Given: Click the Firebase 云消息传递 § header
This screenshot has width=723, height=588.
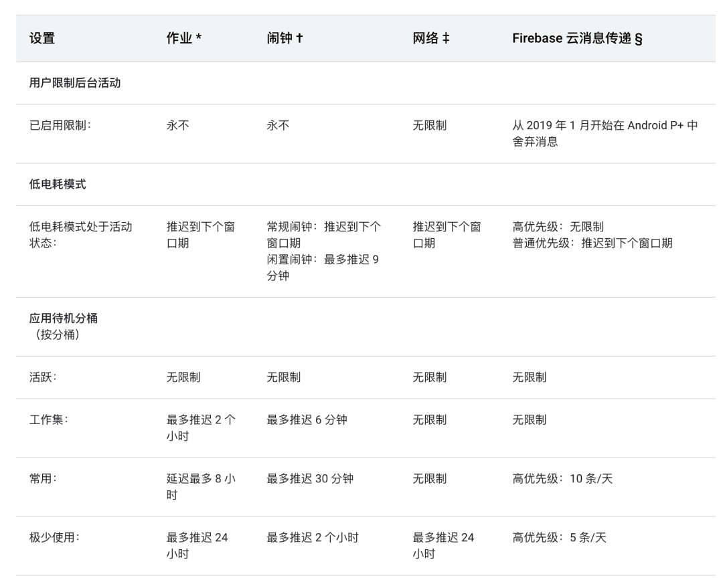Looking at the screenshot, I should (577, 38).
